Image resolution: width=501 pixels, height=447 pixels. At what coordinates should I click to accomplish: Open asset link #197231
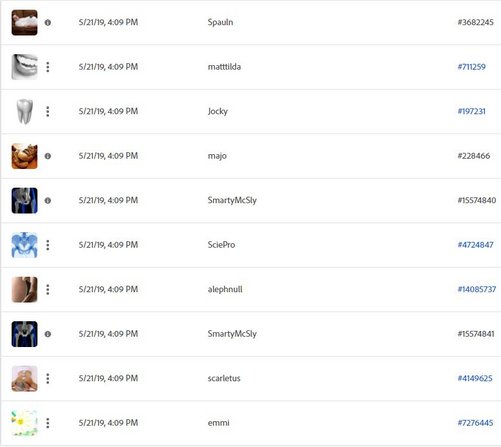[471, 111]
